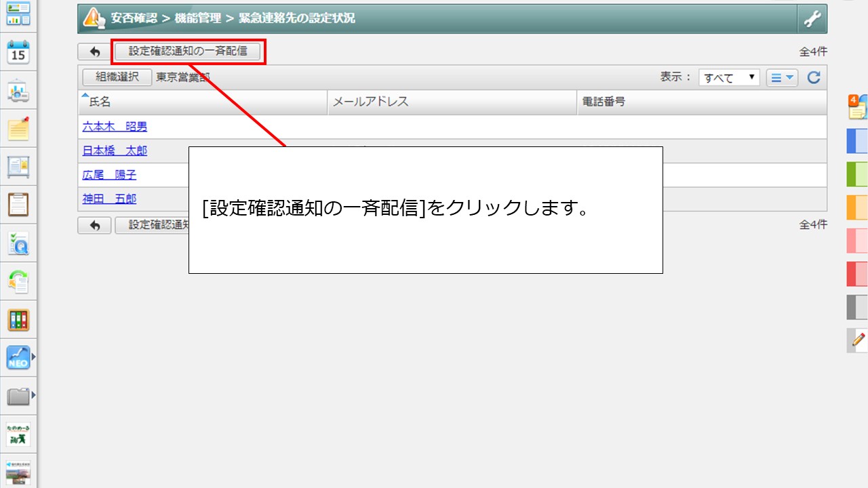Expand the arrow next to the folder icon
The image size is (868, 488).
(33, 394)
